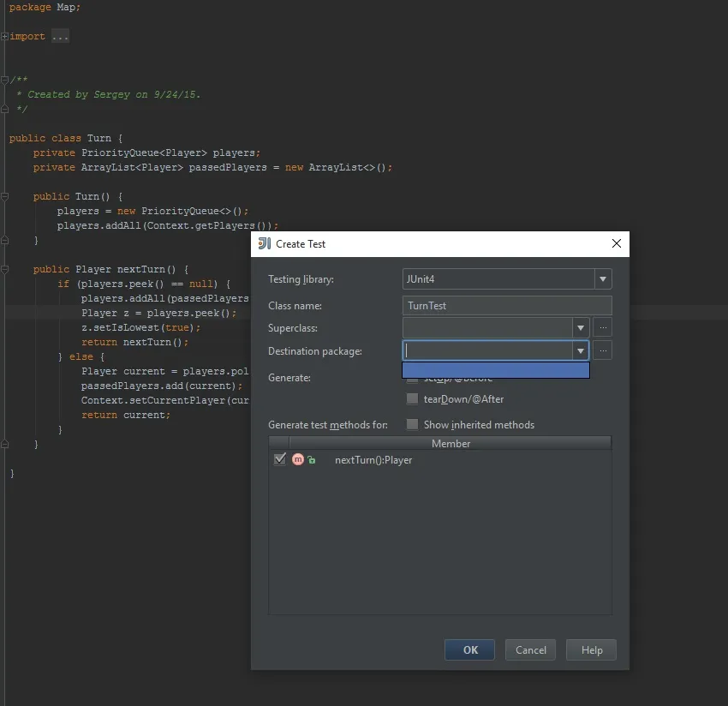Expand the collapsed import block in gutter
728x706 pixels.
4,37
